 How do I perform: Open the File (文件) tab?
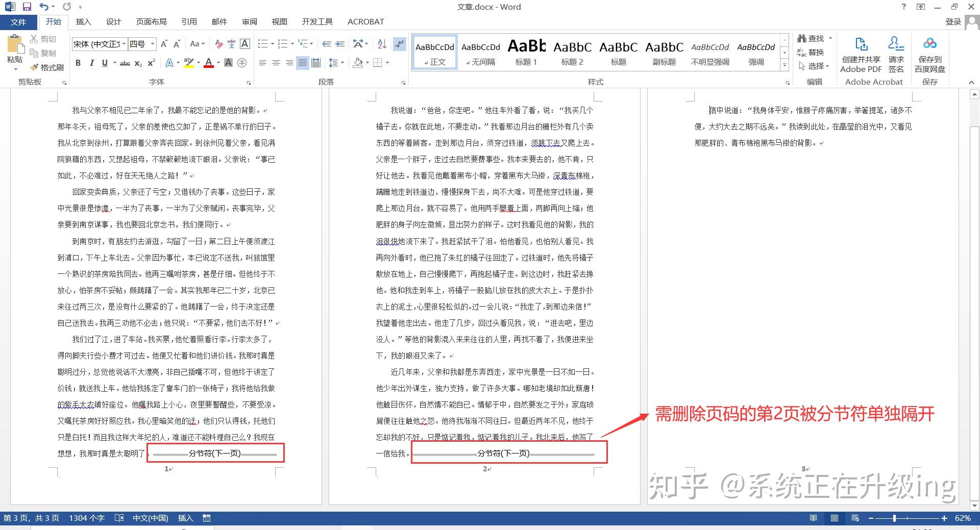pos(18,22)
